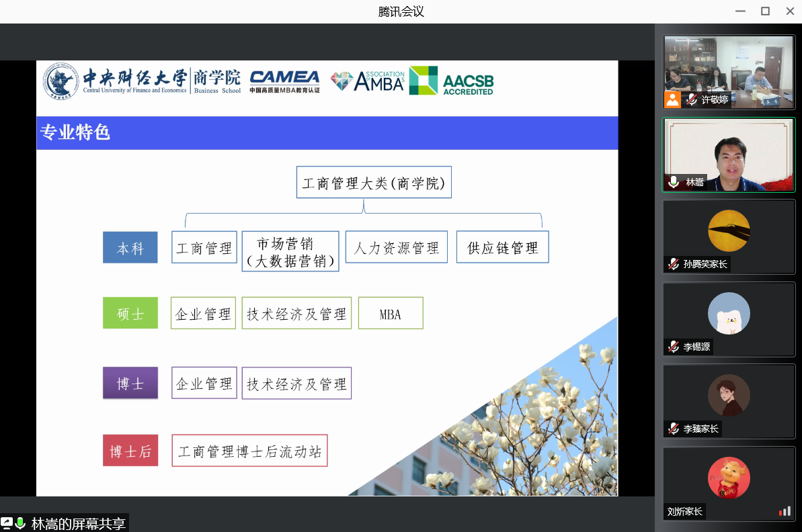Screen dimensions: 802x532
Task: Click 刘炘家长's red pig avatar
Action: point(729,478)
